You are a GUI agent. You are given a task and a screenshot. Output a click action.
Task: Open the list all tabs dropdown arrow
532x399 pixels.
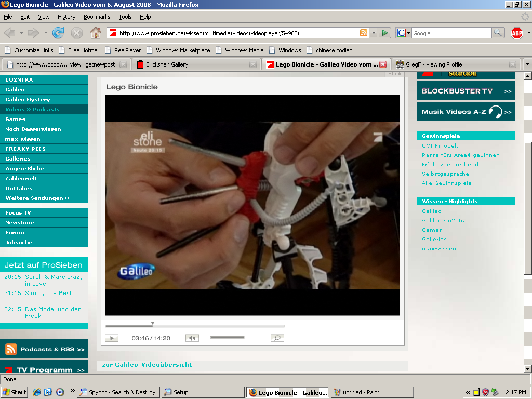tap(527, 64)
